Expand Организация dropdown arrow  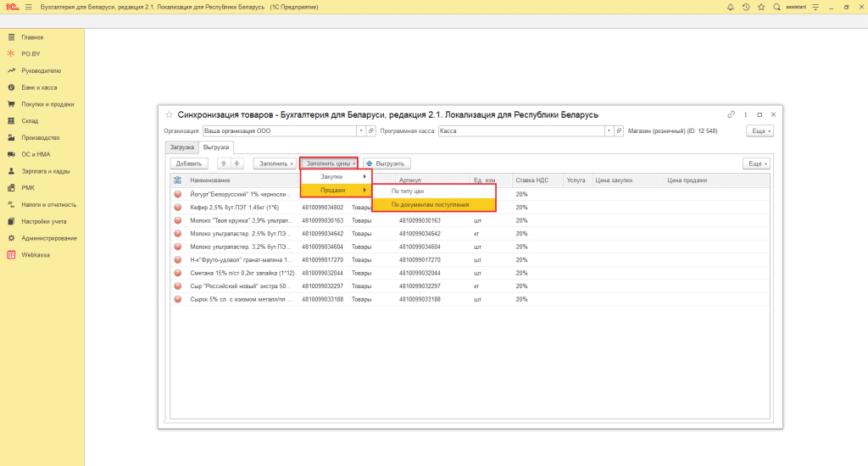(x=361, y=131)
